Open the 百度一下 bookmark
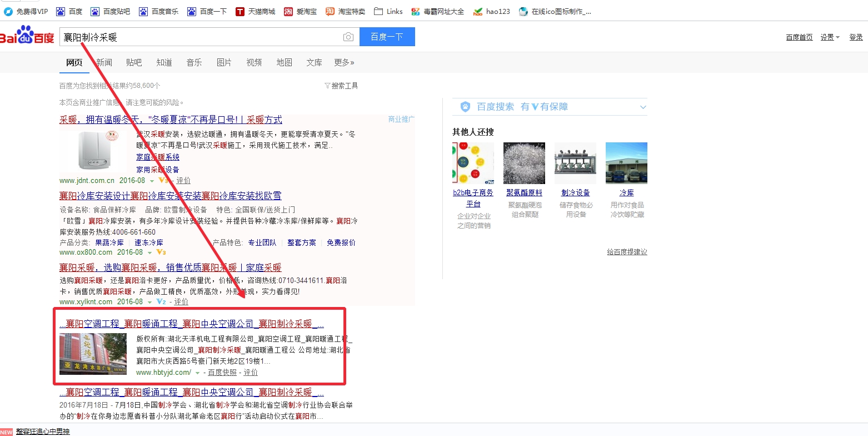The height and width of the screenshot is (436, 868). [207, 11]
